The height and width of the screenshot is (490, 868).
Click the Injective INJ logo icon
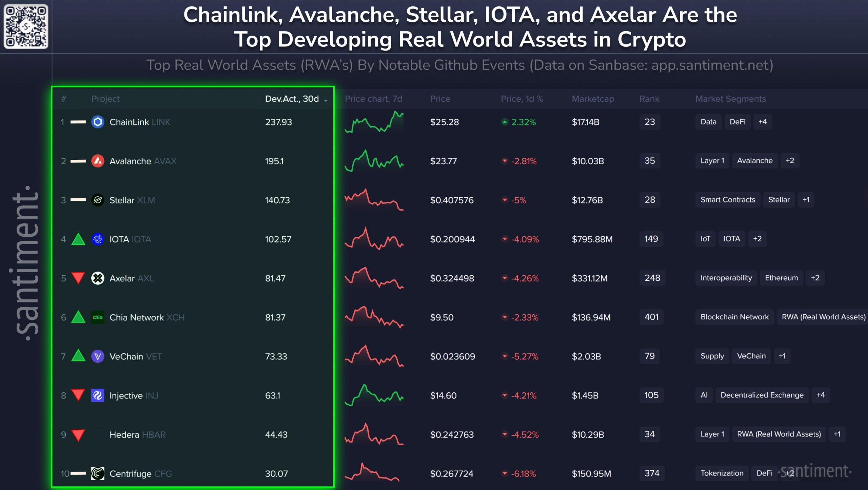[x=98, y=395]
